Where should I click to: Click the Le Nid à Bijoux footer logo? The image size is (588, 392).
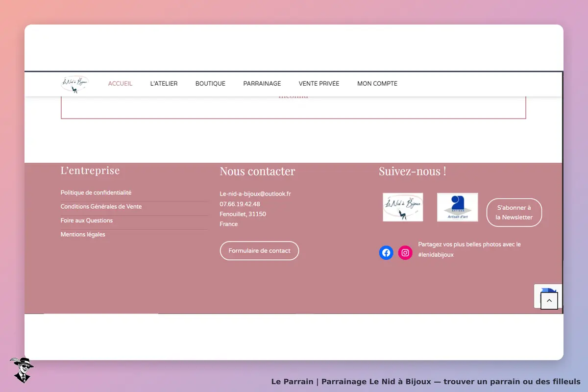[403, 207]
